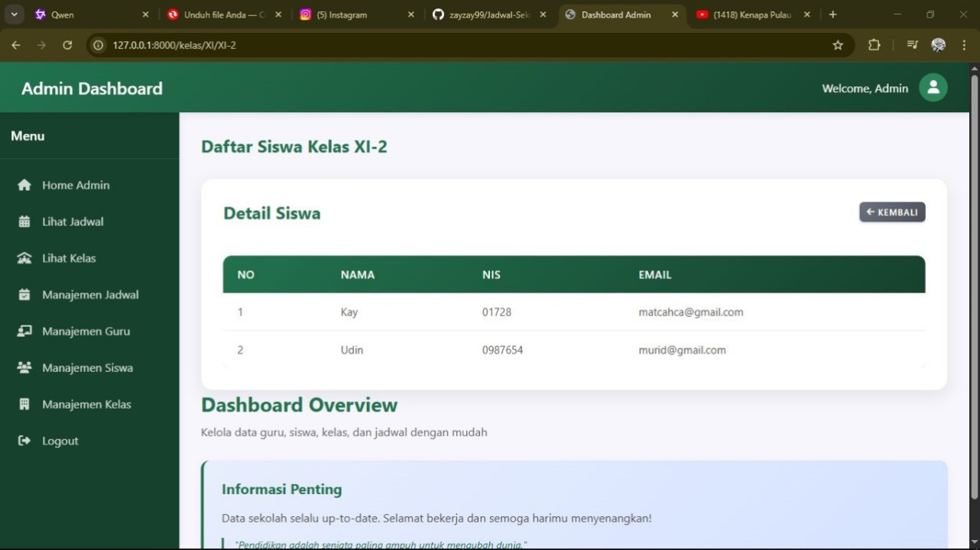This screenshot has height=550, width=980.
Task: Open Manajemen Jadwal menu item
Action: click(90, 295)
